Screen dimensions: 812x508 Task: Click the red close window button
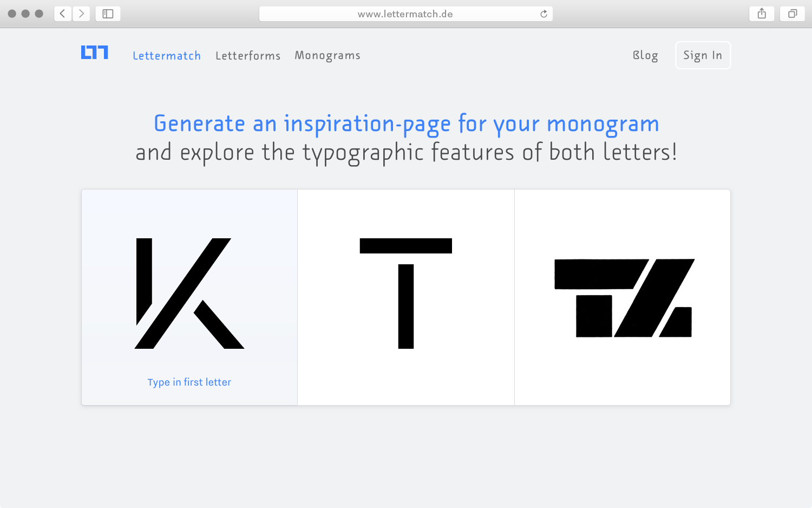(12, 14)
